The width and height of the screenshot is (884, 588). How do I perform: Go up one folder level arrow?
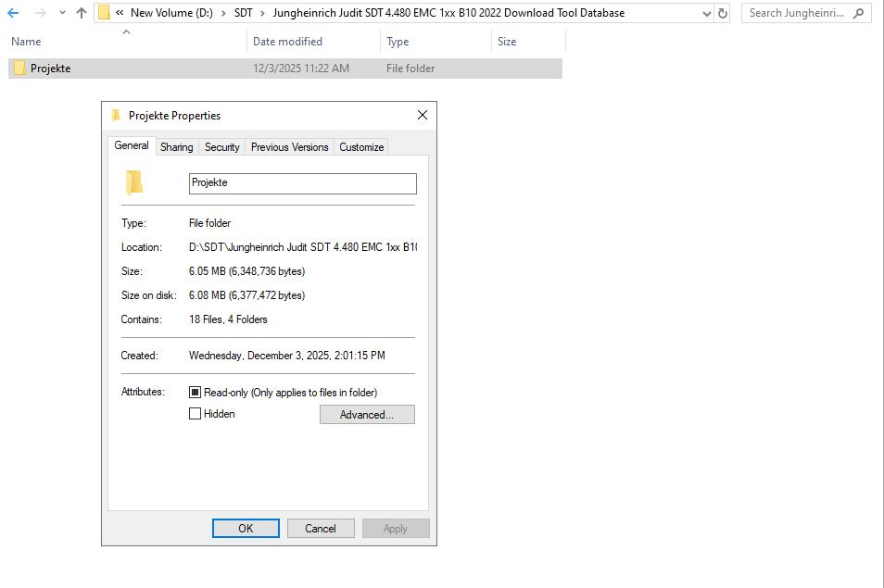(x=82, y=13)
